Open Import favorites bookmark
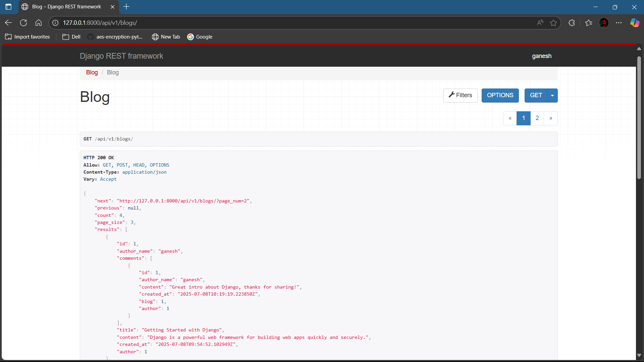Screen dimensions: 644x362 tap(28, 37)
